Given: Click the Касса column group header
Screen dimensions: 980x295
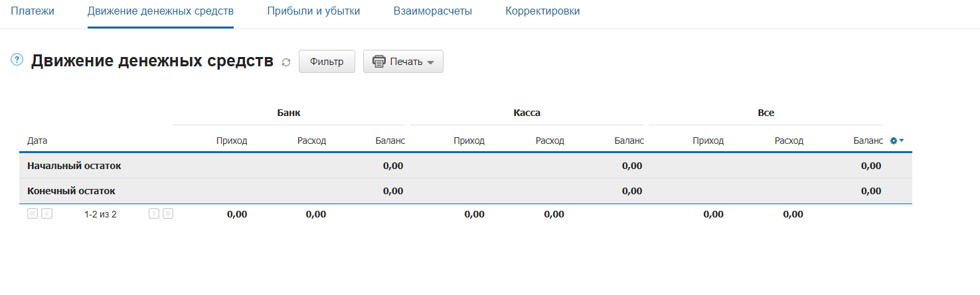Looking at the screenshot, I should (527, 113).
